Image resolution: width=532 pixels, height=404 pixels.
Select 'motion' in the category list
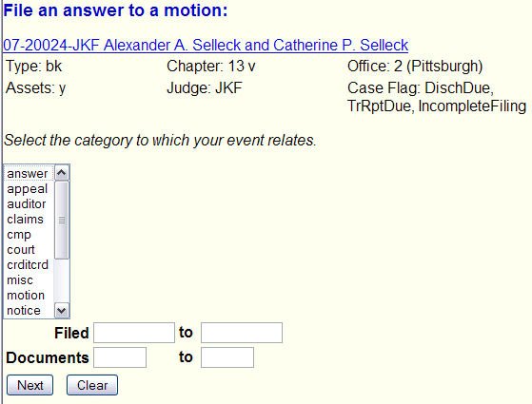click(x=30, y=296)
